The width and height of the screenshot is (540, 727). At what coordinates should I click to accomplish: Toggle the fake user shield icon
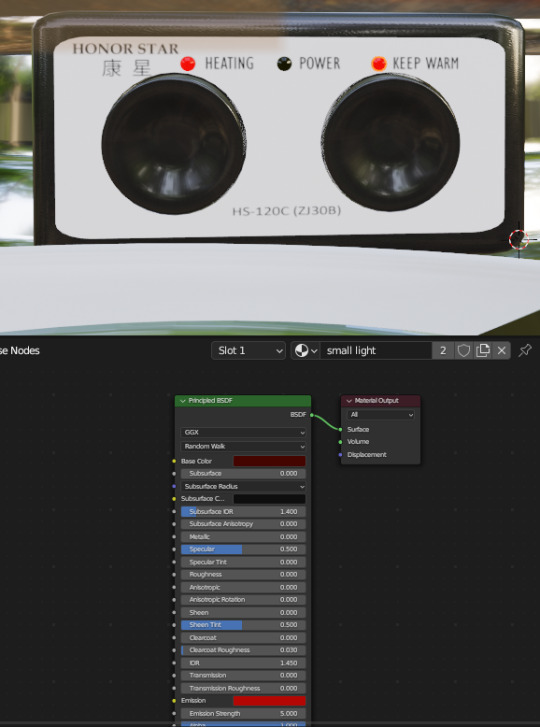click(x=464, y=351)
